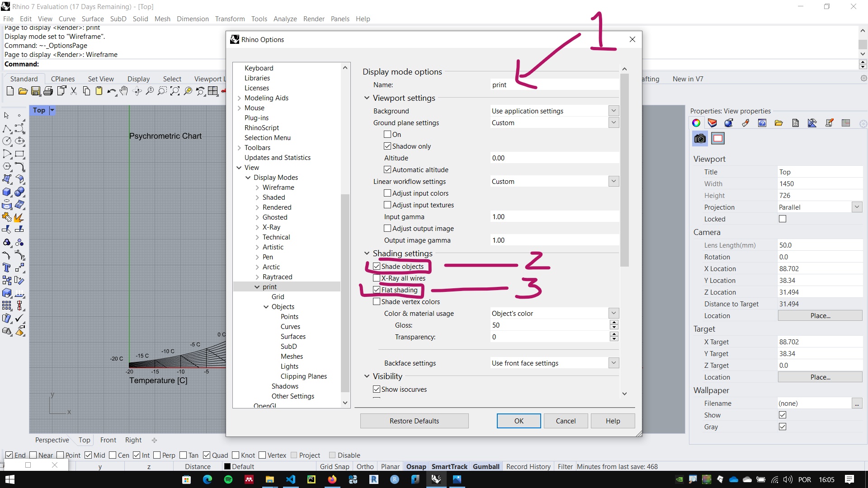This screenshot has width=868, height=488.
Task: Enable the ground plane On checkbox
Action: click(387, 134)
